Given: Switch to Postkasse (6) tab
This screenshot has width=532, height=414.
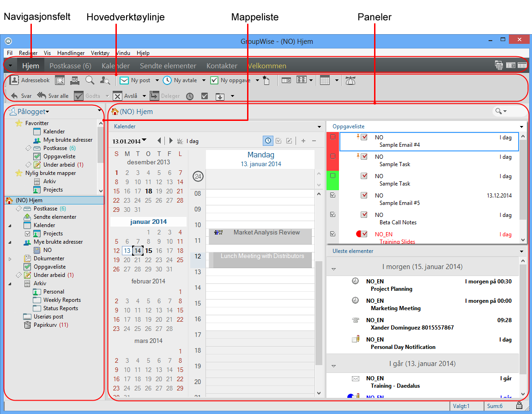Looking at the screenshot, I should pos(70,66).
